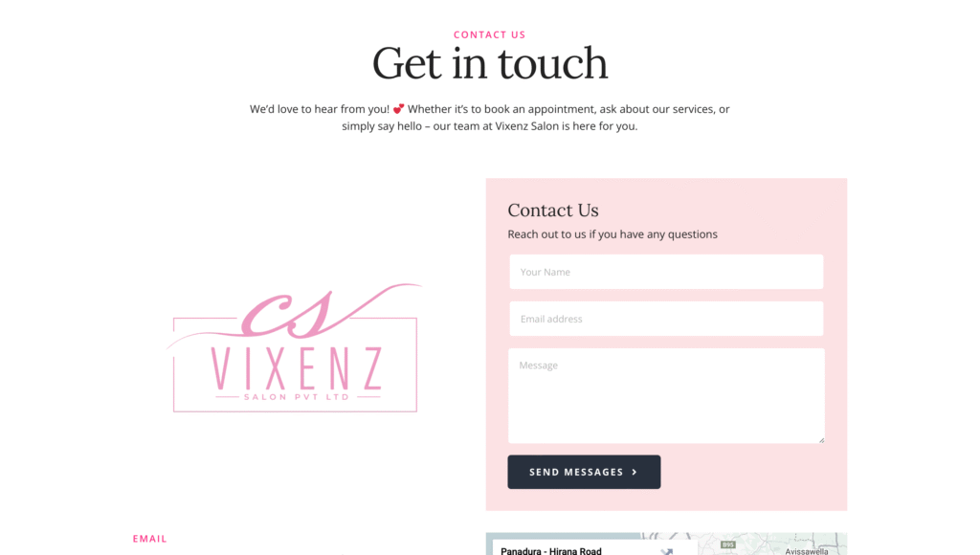
Task: Click the directions arrow icon on map card
Action: point(667,551)
